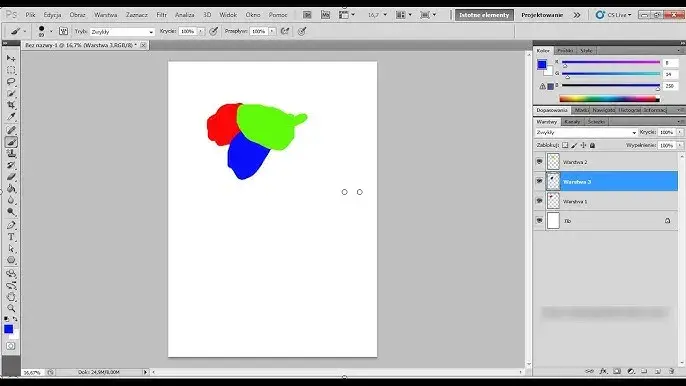Switch to the Kanały tab

pos(572,122)
